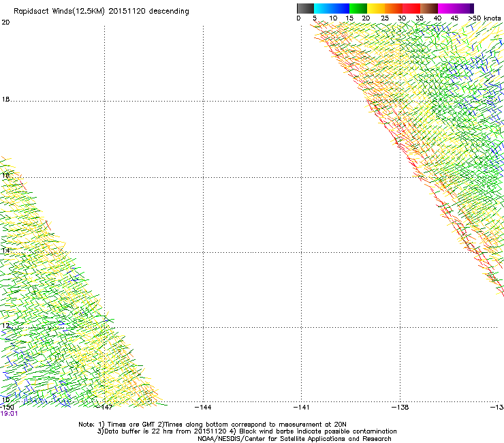Image resolution: width=504 pixels, height=443 pixels.
Task: Select the brown 35-40 knots color segment
Action: click(x=429, y=8)
